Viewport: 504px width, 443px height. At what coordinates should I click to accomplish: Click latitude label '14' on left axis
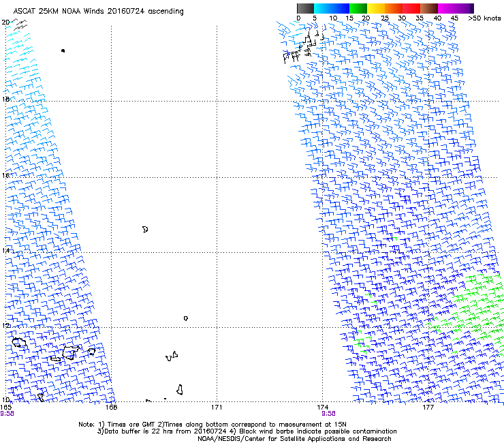pos(5,250)
